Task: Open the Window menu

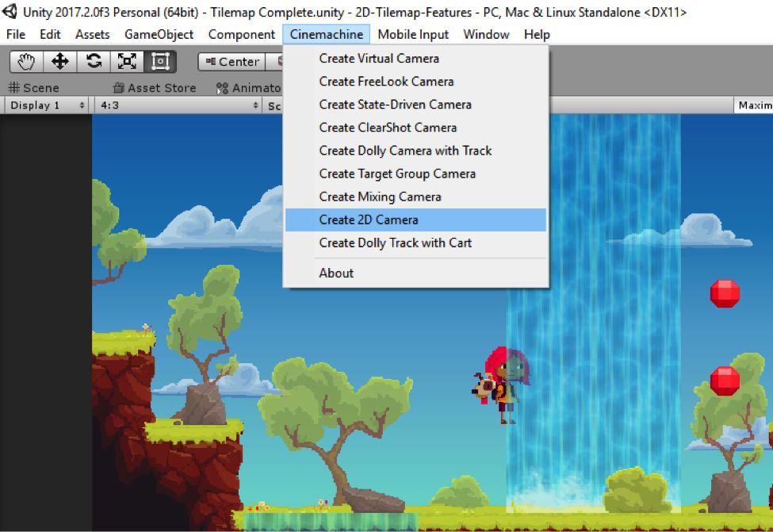Action: (x=486, y=34)
